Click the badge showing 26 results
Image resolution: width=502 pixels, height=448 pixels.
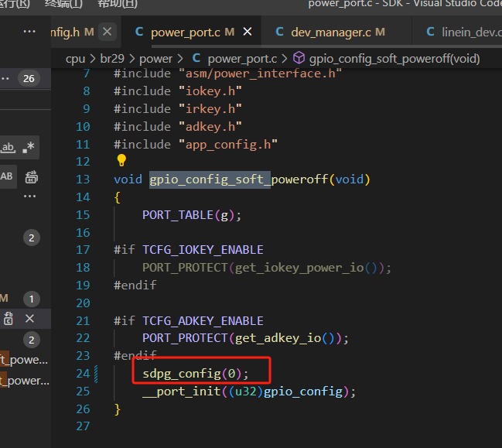point(29,78)
